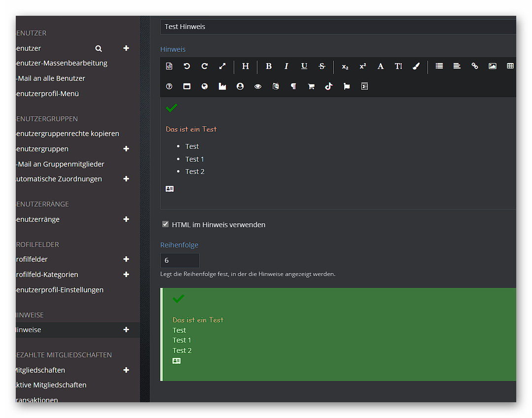Open Automatische Zuordnungen link

click(x=59, y=179)
